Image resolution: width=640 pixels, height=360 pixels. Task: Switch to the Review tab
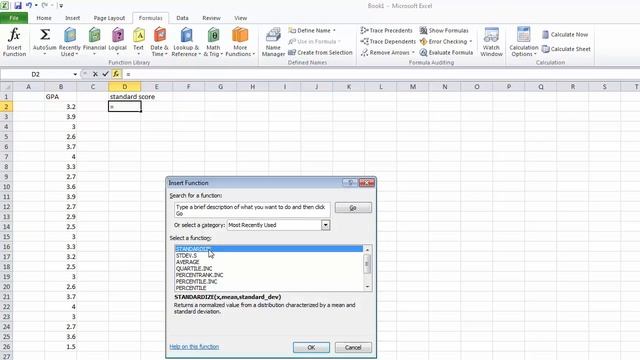(211, 18)
